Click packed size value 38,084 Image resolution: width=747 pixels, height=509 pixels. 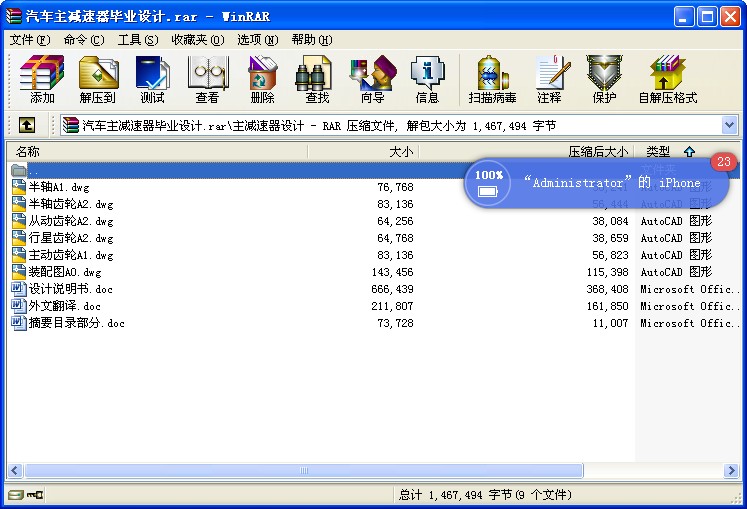coord(610,221)
